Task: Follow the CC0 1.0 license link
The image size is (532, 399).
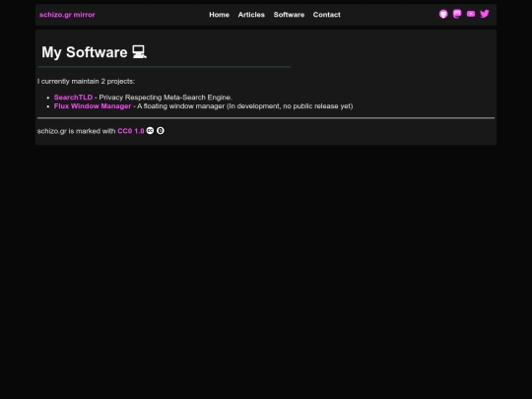Action: (x=131, y=131)
